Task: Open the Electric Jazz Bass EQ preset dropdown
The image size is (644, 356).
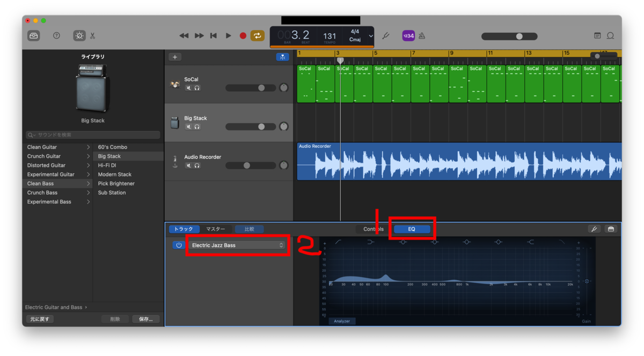Action: coord(237,245)
